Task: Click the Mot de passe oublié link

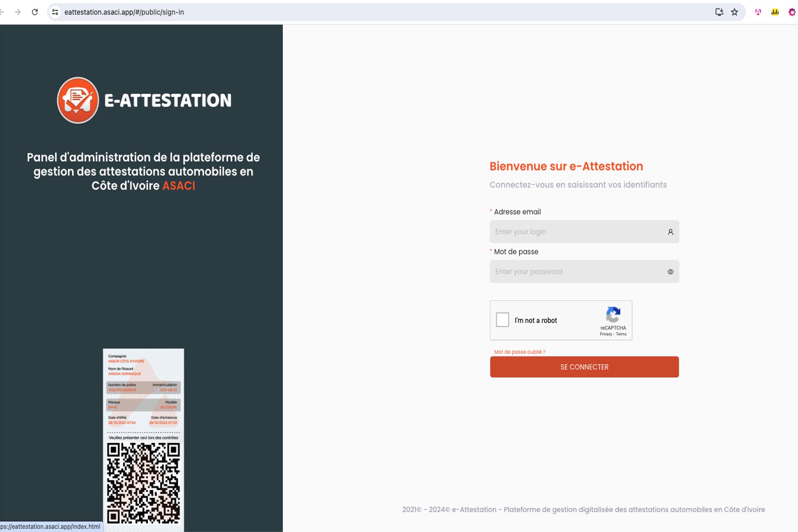Action: (520, 352)
